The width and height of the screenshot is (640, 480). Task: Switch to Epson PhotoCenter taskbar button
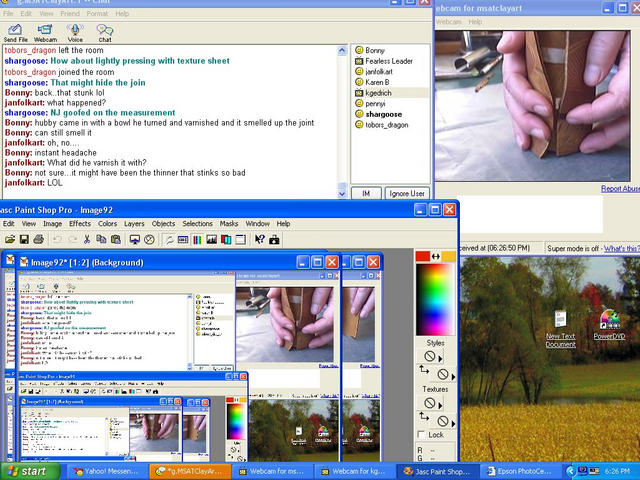click(x=520, y=471)
